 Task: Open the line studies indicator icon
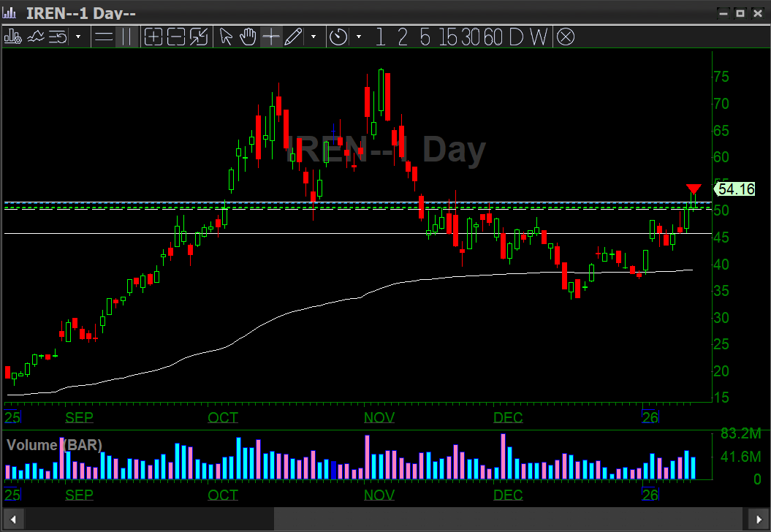pos(36,37)
